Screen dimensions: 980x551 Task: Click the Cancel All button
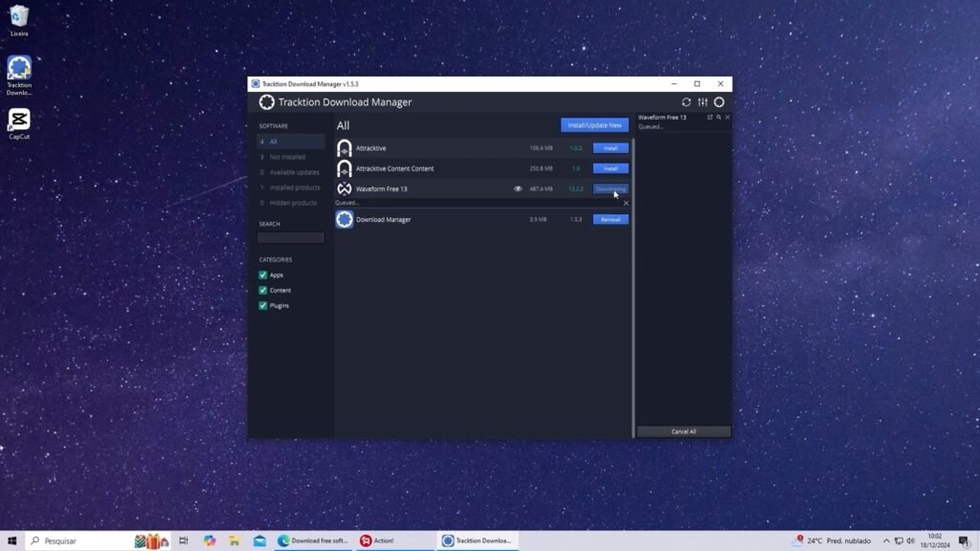click(x=683, y=431)
